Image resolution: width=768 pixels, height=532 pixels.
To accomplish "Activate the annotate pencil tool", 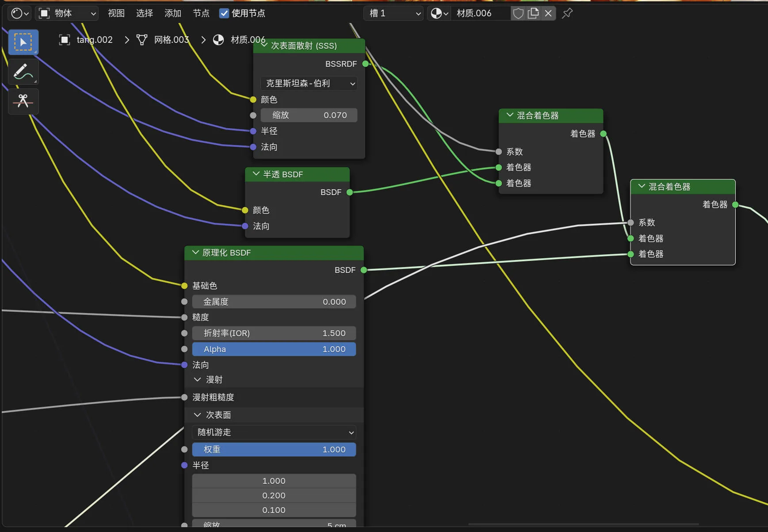I will pos(23,72).
